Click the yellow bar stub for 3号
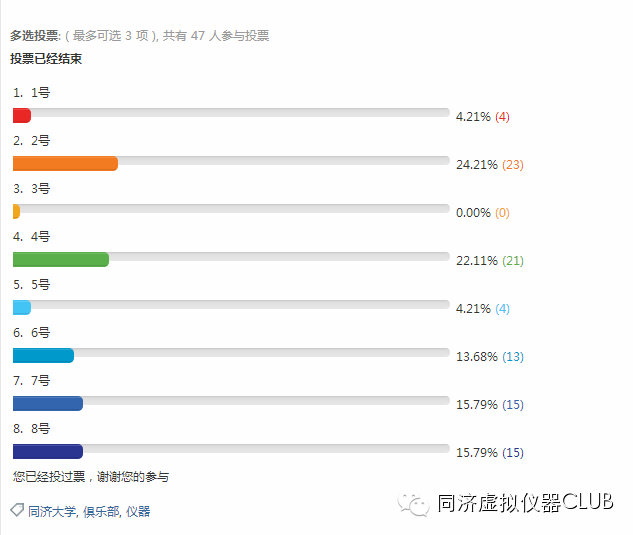Viewport: 633px width, 535px height. coord(16,212)
